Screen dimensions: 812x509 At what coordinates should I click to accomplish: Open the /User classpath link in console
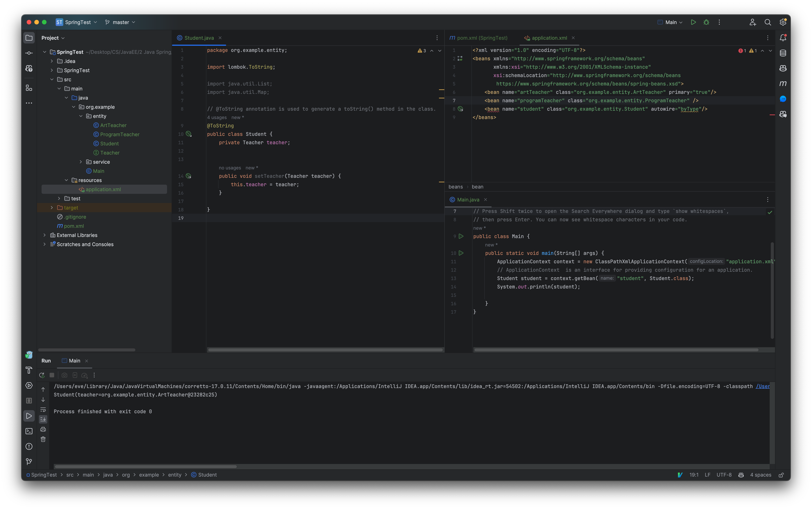coord(763,386)
